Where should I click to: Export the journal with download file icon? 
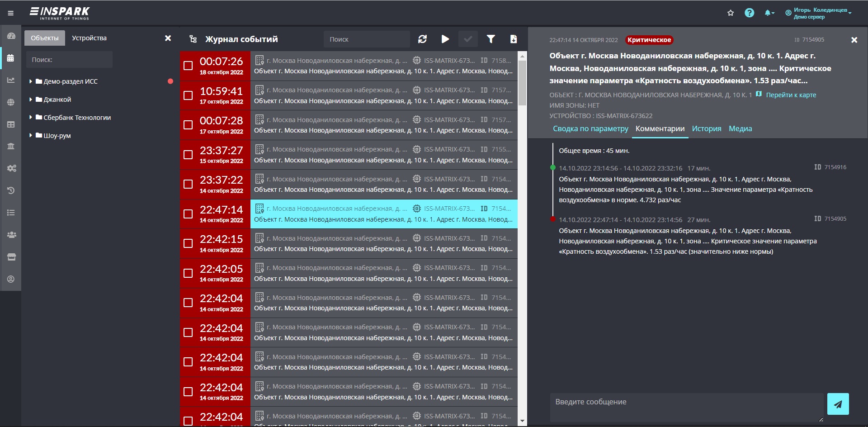click(x=514, y=39)
